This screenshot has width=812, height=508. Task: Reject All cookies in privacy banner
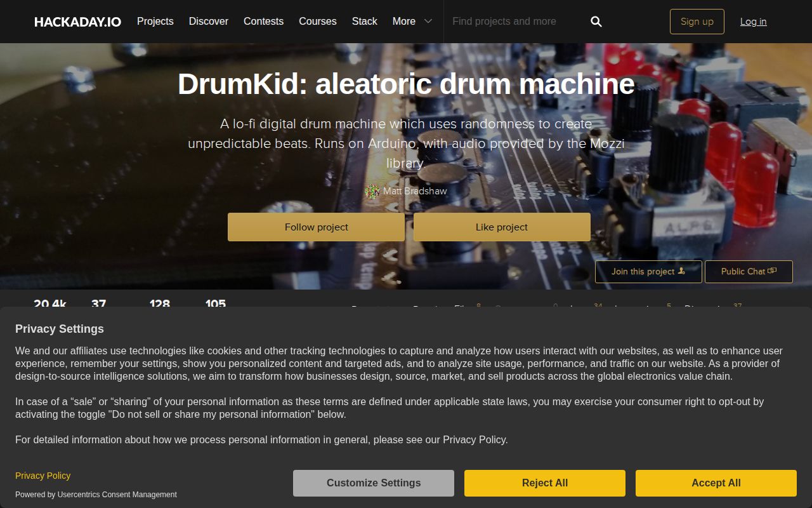544,483
